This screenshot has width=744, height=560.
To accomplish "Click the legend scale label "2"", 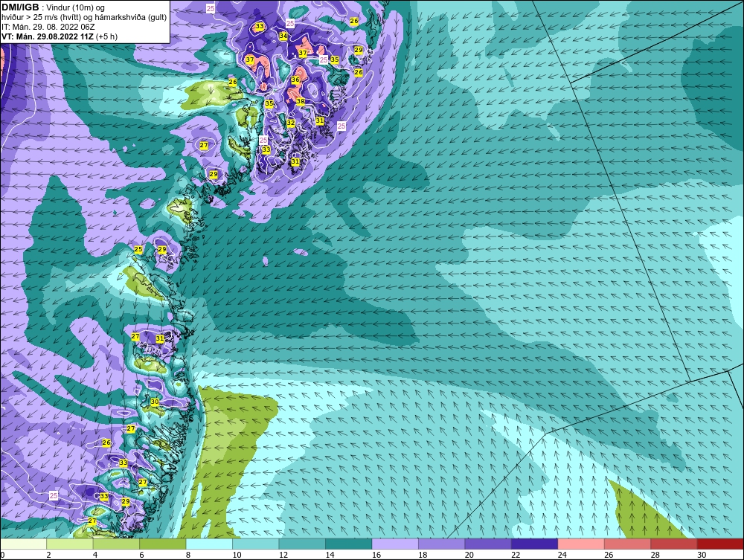I will click(x=49, y=555).
